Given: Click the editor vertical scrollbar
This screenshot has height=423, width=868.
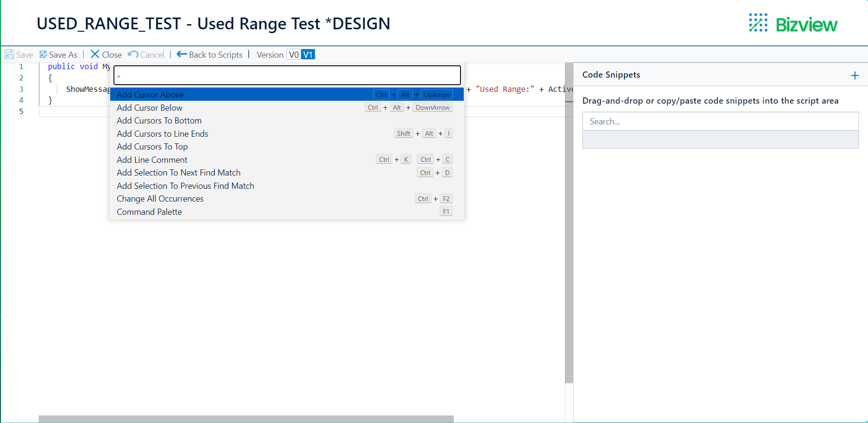Looking at the screenshot, I should coord(569,222).
